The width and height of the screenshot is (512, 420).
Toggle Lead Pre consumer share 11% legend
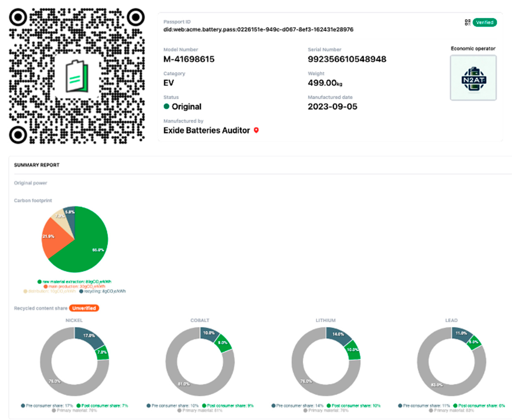pos(424,406)
